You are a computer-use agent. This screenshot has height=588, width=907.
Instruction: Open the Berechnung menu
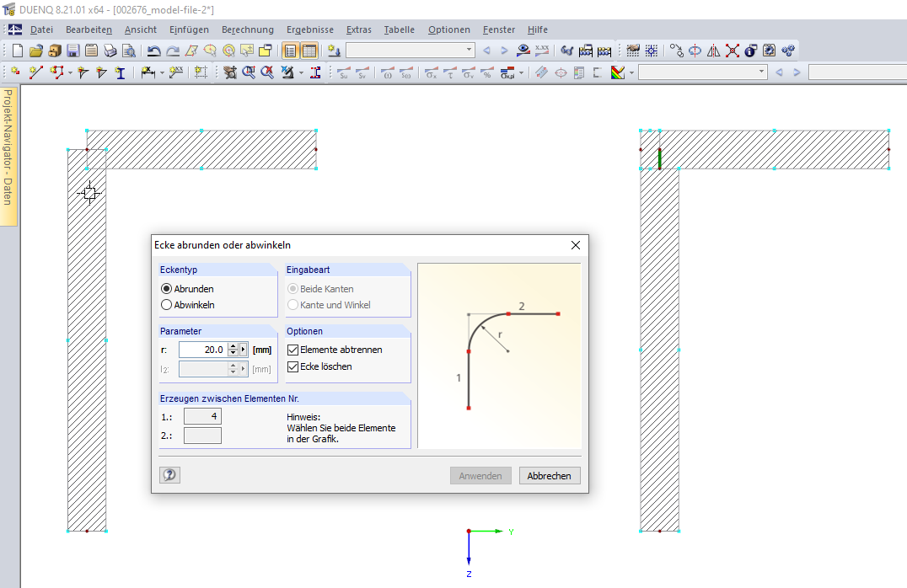248,29
